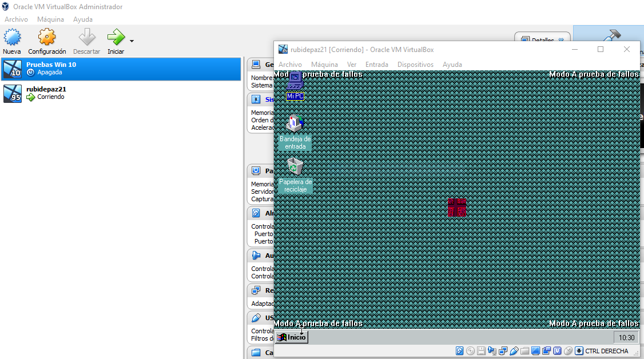Click audio speaker icon in VM status bar
644x359 pixels.
(492, 351)
